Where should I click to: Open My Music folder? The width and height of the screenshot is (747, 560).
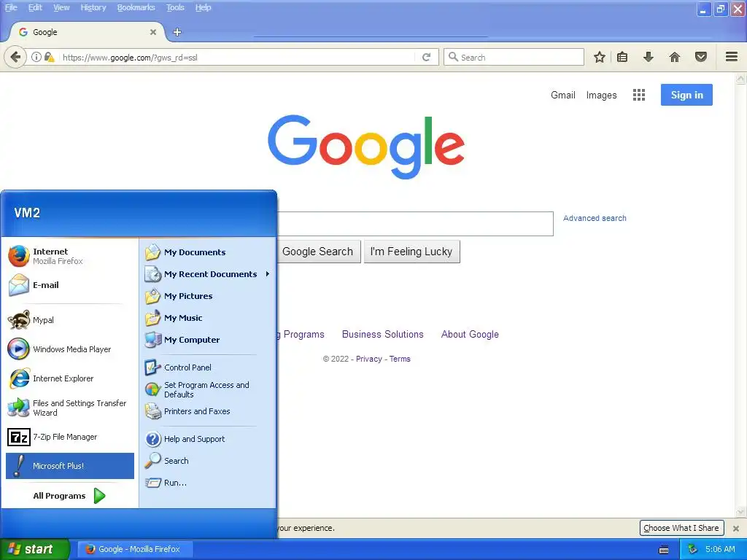click(x=208, y=318)
